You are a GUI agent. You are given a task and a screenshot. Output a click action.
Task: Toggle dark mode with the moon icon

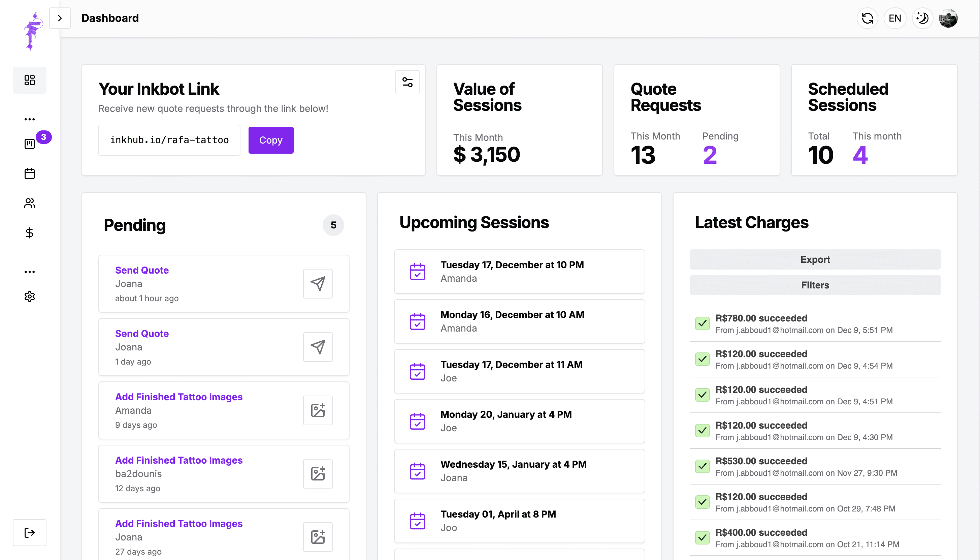[922, 18]
